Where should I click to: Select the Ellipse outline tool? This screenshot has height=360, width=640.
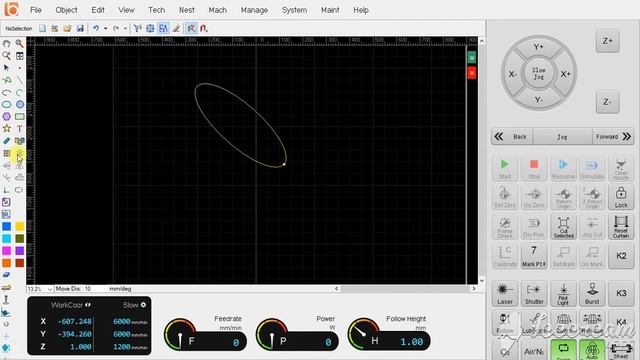(x=7, y=104)
